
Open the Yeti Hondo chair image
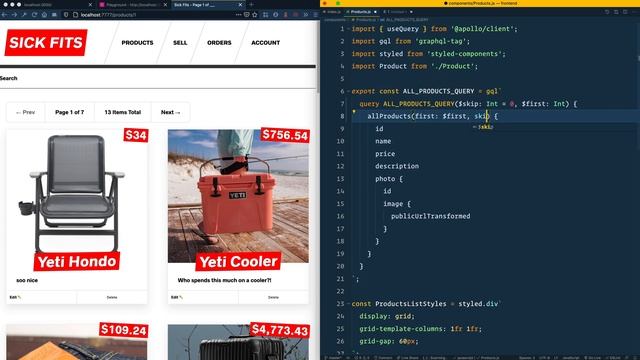(76, 192)
